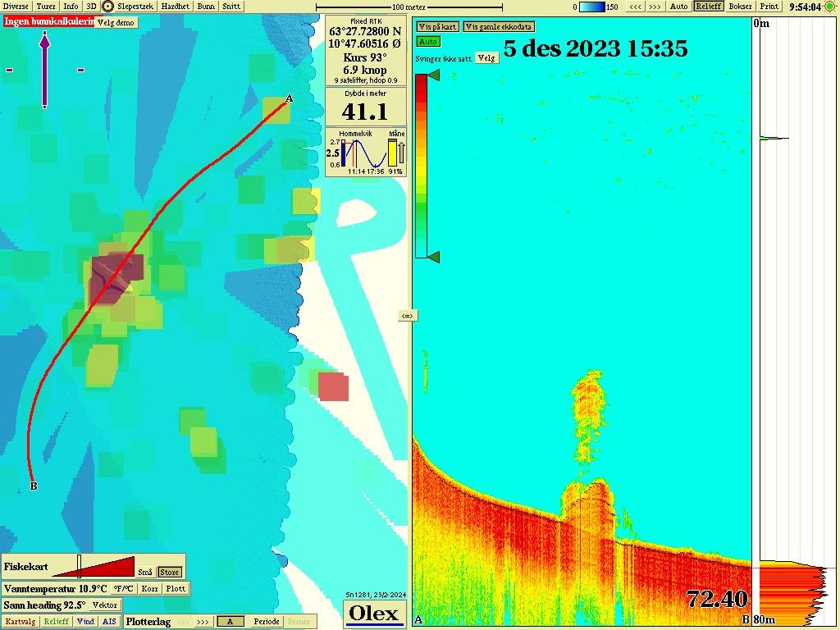
Task: Open the Slepestrek menu
Action: tap(135, 6)
